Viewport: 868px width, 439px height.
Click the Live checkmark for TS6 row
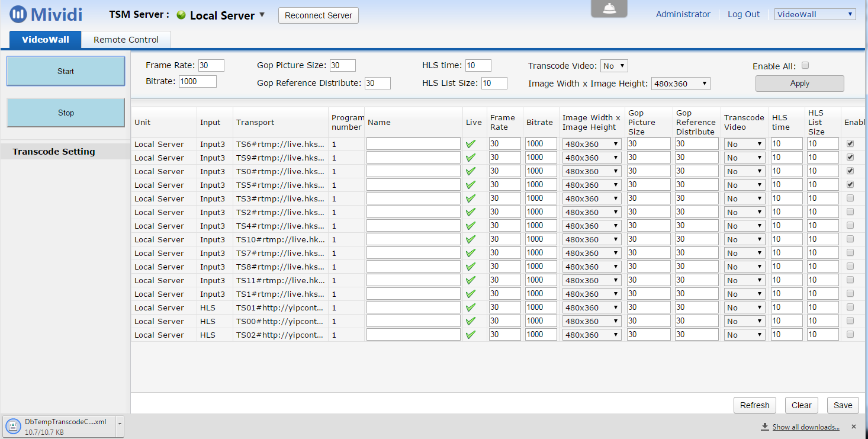[471, 144]
